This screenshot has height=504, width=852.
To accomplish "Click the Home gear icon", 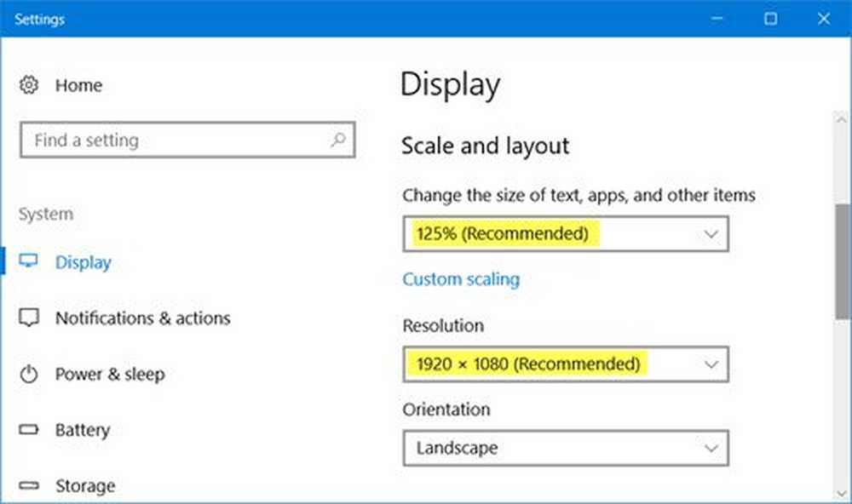I will click(29, 85).
